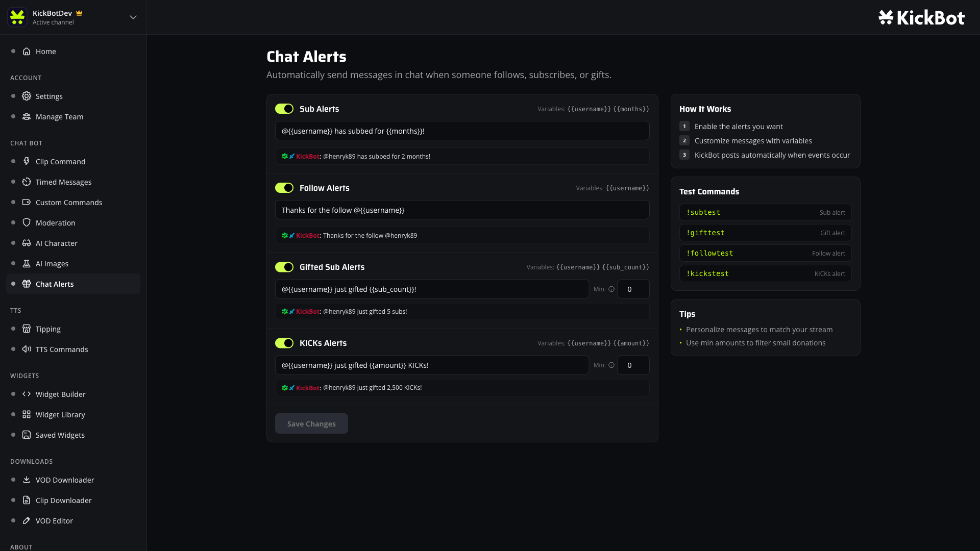The image size is (980, 551).
Task: Select the !subtest test command
Action: (x=765, y=212)
